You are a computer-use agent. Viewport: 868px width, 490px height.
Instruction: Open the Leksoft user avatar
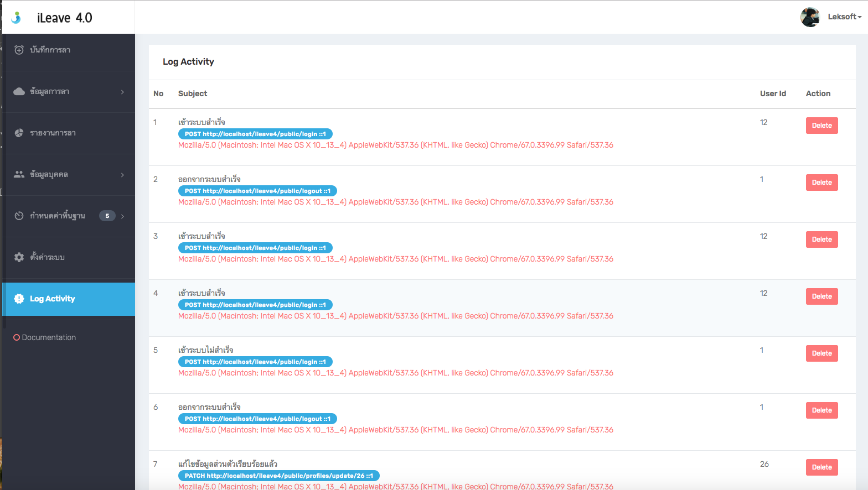coord(810,17)
